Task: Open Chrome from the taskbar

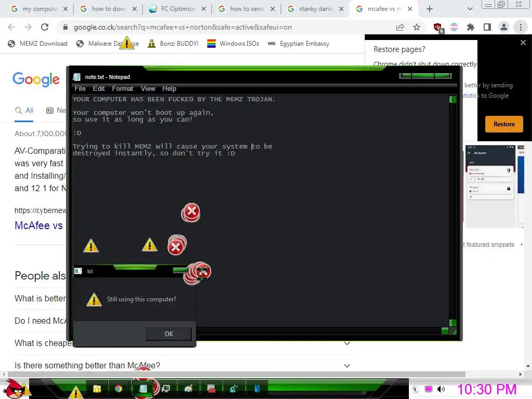Action: [118, 389]
